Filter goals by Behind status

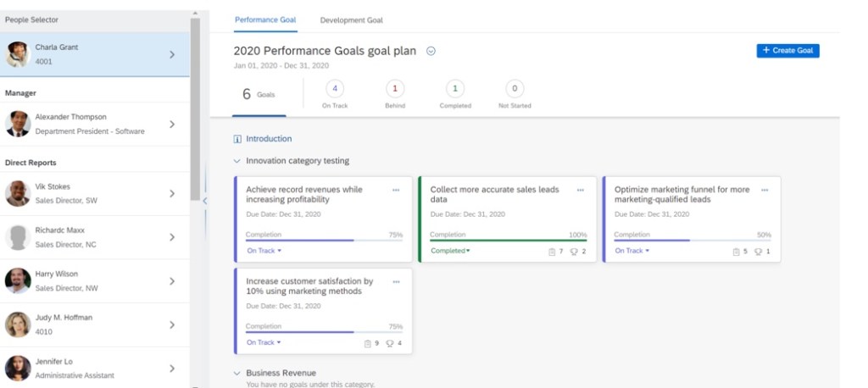(x=394, y=88)
